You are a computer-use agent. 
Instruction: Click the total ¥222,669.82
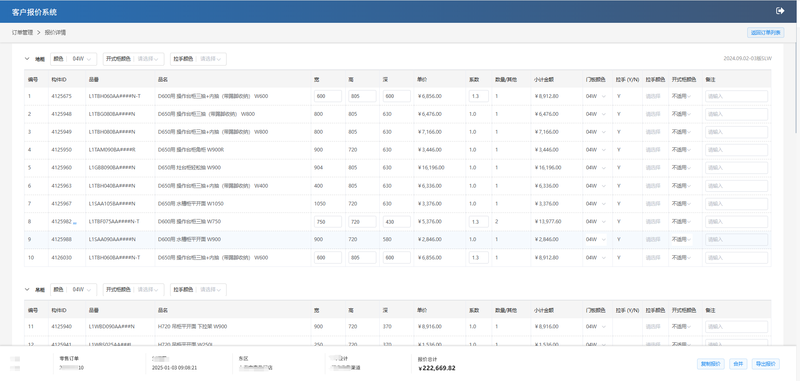click(x=437, y=368)
